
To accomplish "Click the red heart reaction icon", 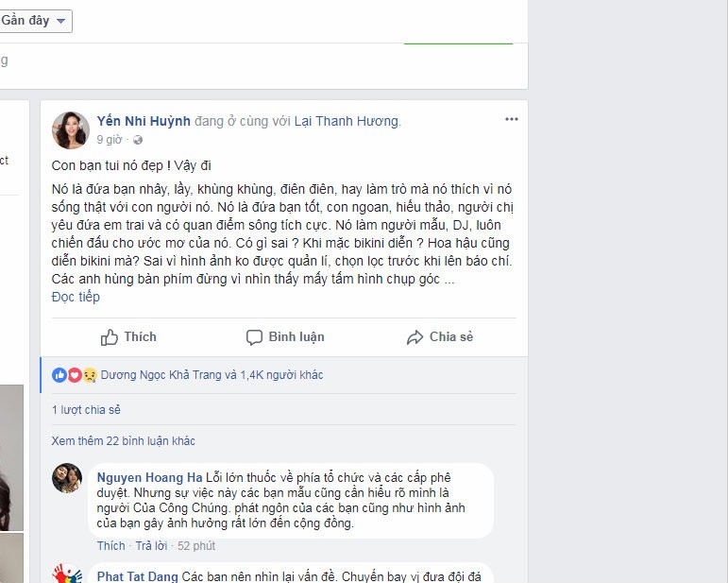I will point(75,375).
